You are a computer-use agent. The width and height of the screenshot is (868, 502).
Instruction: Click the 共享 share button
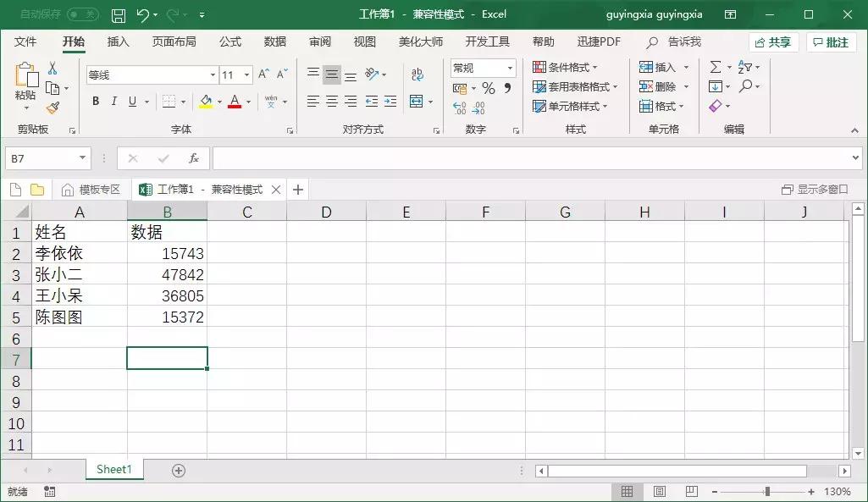(773, 41)
